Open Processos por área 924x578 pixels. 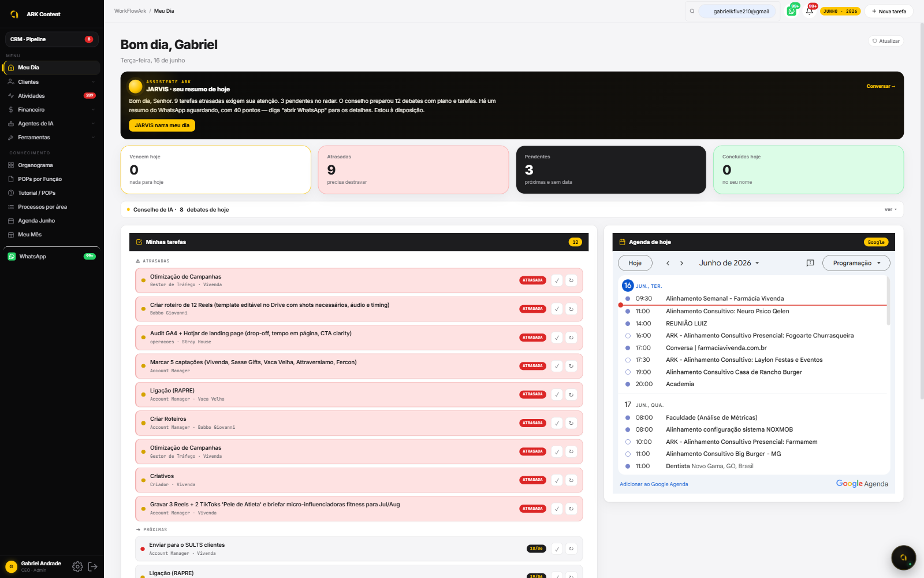pos(52,207)
